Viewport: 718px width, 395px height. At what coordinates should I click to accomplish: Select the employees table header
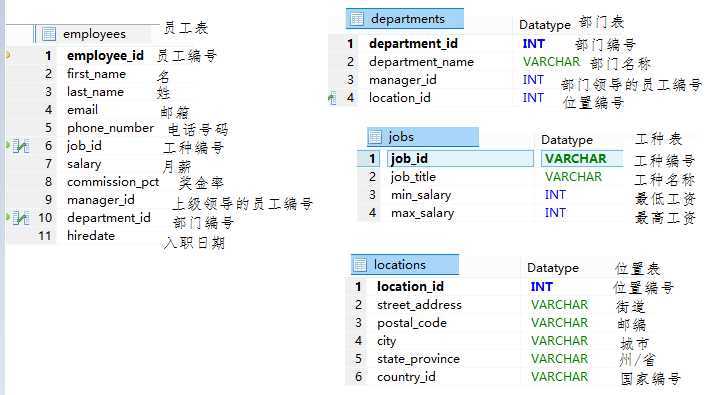point(93,34)
